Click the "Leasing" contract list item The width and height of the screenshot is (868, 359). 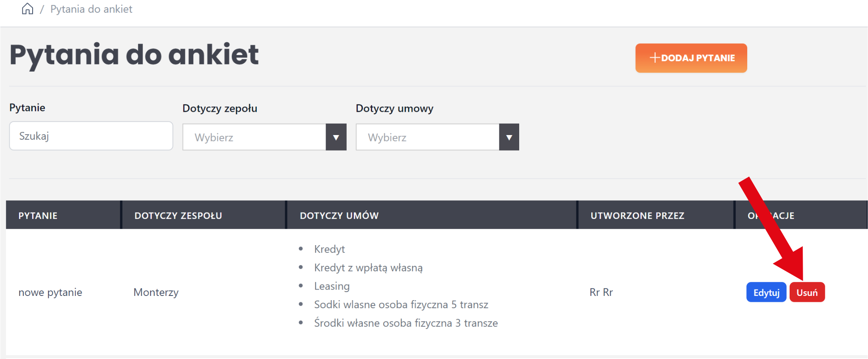click(x=332, y=286)
